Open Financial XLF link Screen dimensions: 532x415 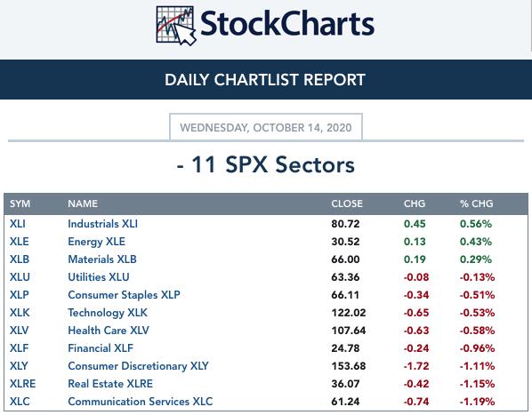[101, 348]
